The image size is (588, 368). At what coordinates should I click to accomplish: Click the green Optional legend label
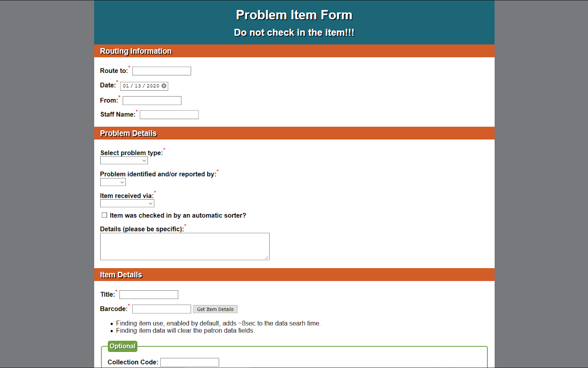pyautogui.click(x=123, y=346)
